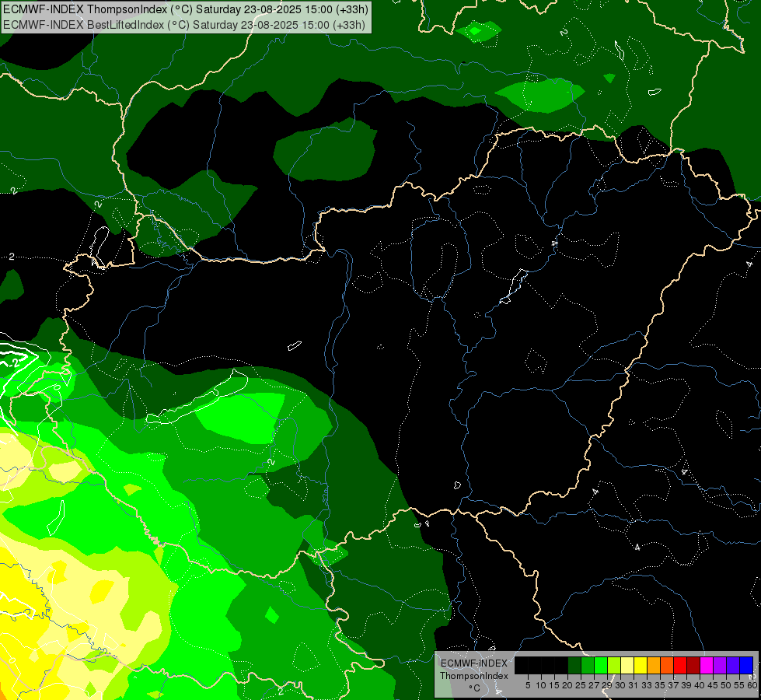The height and width of the screenshot is (700, 761).
Task: Click the legend label "ECMWF-INDEX"
Action: [473, 663]
